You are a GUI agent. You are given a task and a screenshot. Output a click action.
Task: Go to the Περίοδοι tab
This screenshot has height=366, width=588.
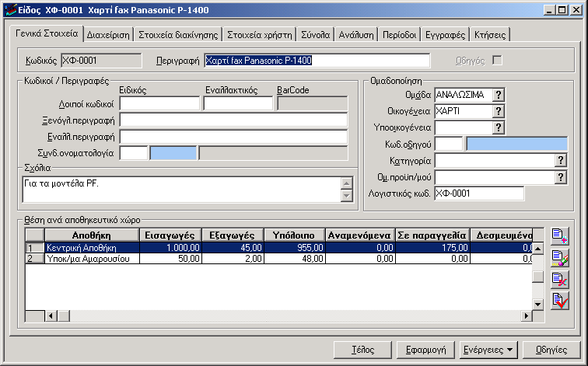tap(399, 35)
